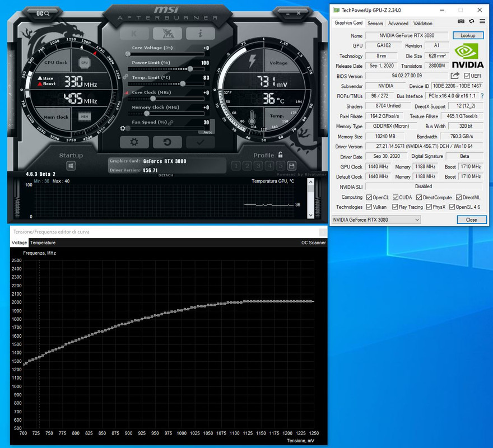Toggle the power/temp limit link icon
The height and width of the screenshot is (448, 493).
tap(125, 76)
